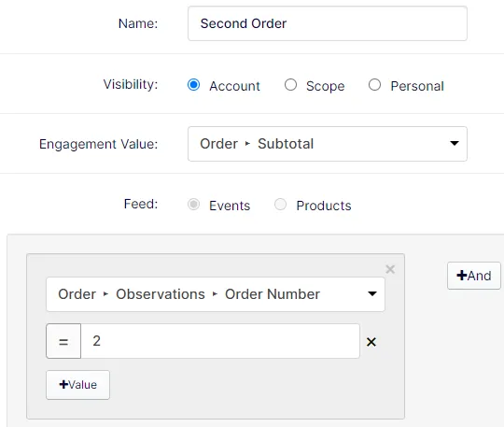Select Scope visibility option
The height and width of the screenshot is (427, 504).
pos(290,85)
